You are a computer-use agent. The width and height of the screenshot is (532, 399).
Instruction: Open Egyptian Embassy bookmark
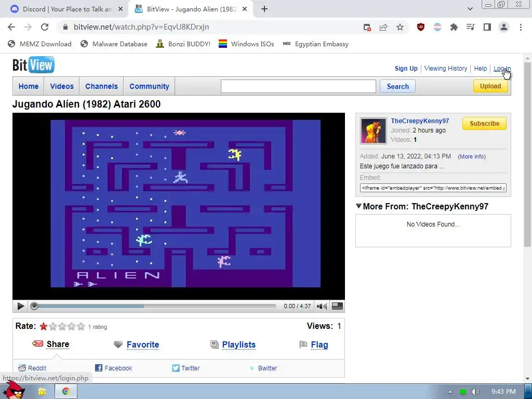click(315, 44)
